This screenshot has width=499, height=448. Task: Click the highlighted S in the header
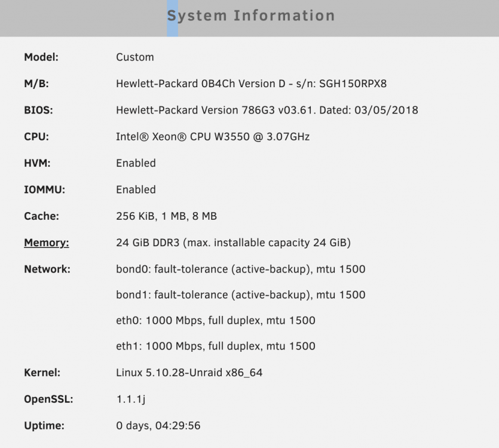point(172,16)
